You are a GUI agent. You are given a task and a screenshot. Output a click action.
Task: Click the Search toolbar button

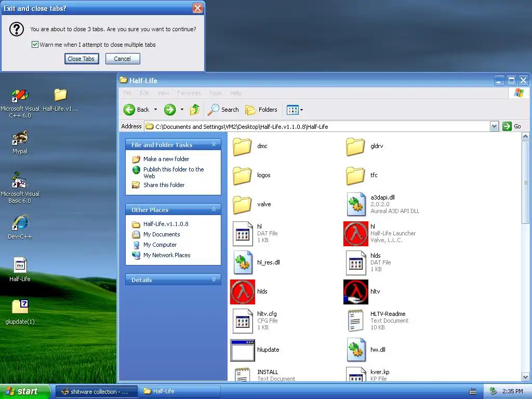click(x=223, y=110)
